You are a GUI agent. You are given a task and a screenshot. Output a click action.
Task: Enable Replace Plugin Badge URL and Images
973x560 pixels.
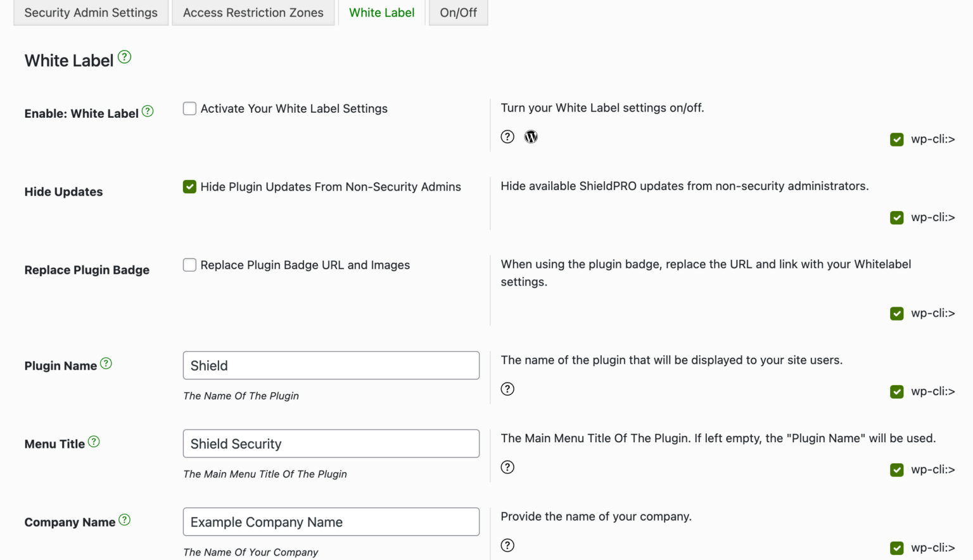click(x=189, y=265)
